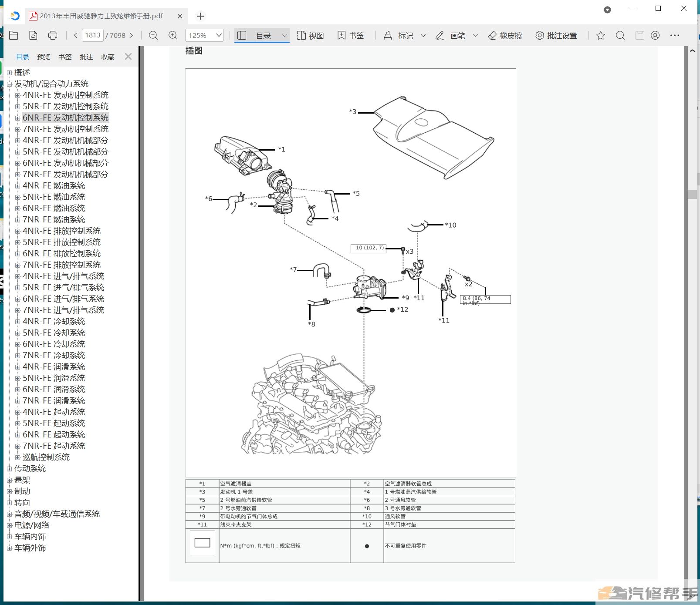
Task: Expand the 概述 tree node
Action: (x=9, y=73)
